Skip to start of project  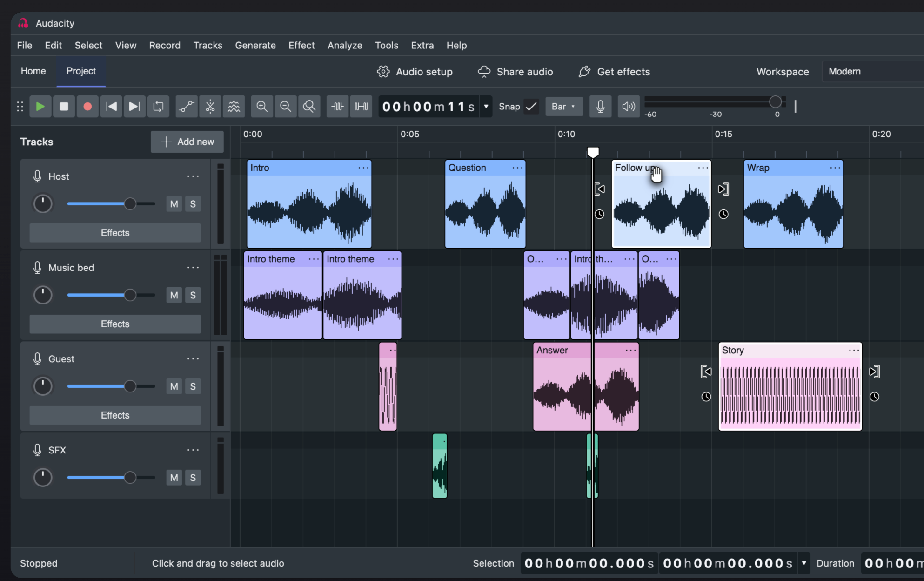tap(111, 107)
